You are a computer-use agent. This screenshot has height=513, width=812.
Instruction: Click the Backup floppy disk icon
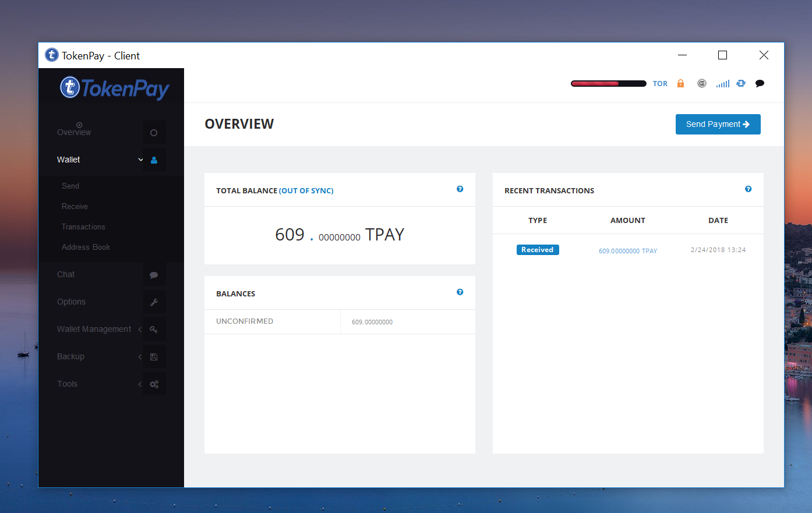point(154,357)
